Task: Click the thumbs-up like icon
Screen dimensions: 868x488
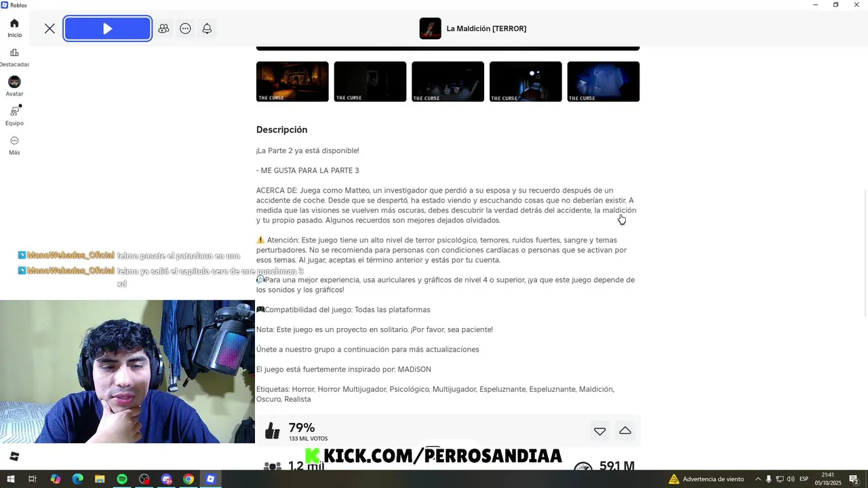Action: 273,430
